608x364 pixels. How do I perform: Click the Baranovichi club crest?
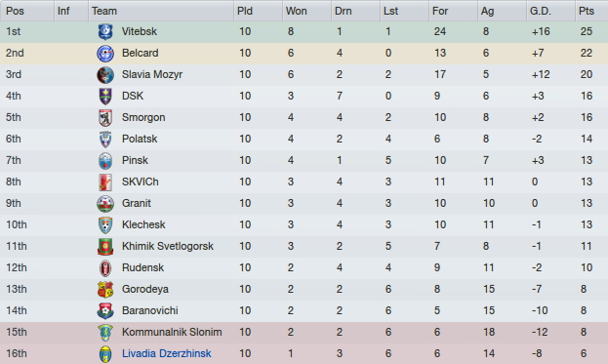105,311
